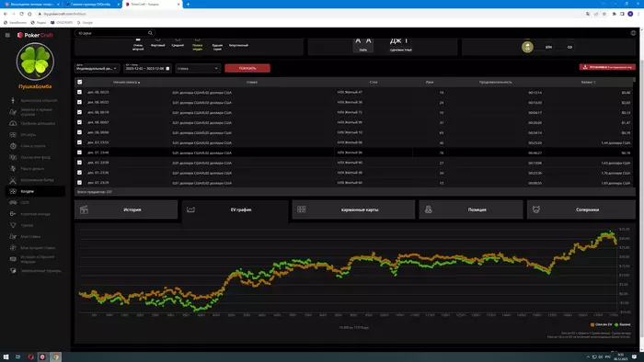The image size is (644, 362).
Task: Open Профиль дальщика in the sidebar
Action: click(x=35, y=123)
